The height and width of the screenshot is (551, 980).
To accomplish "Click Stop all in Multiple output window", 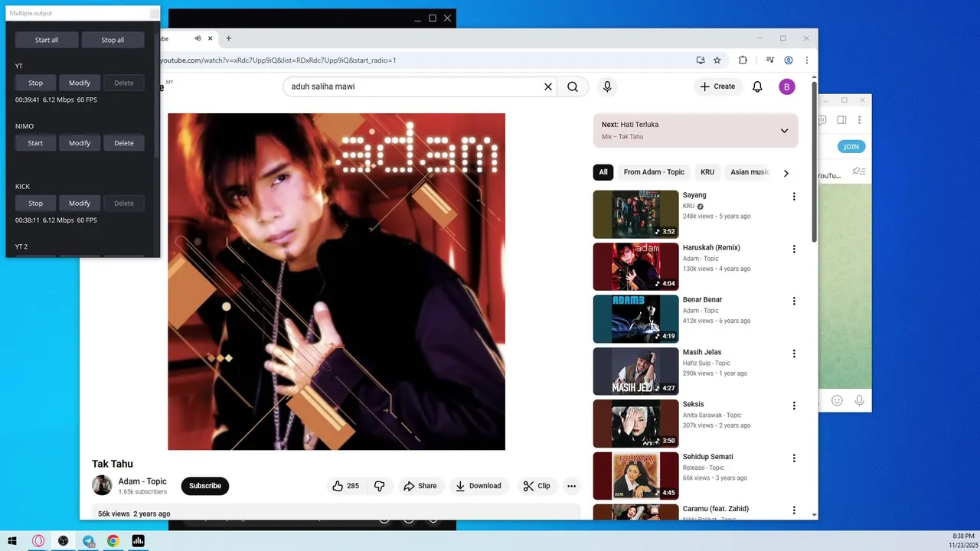I will [113, 40].
